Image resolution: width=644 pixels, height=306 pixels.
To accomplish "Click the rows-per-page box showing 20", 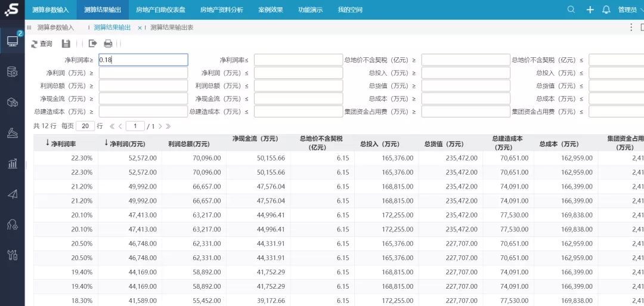I will [85, 126].
